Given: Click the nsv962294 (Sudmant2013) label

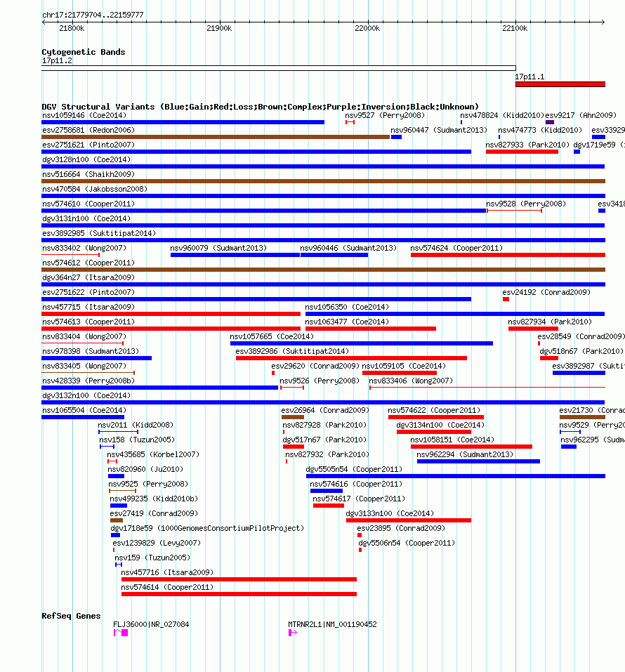Looking at the screenshot, I should [465, 454].
